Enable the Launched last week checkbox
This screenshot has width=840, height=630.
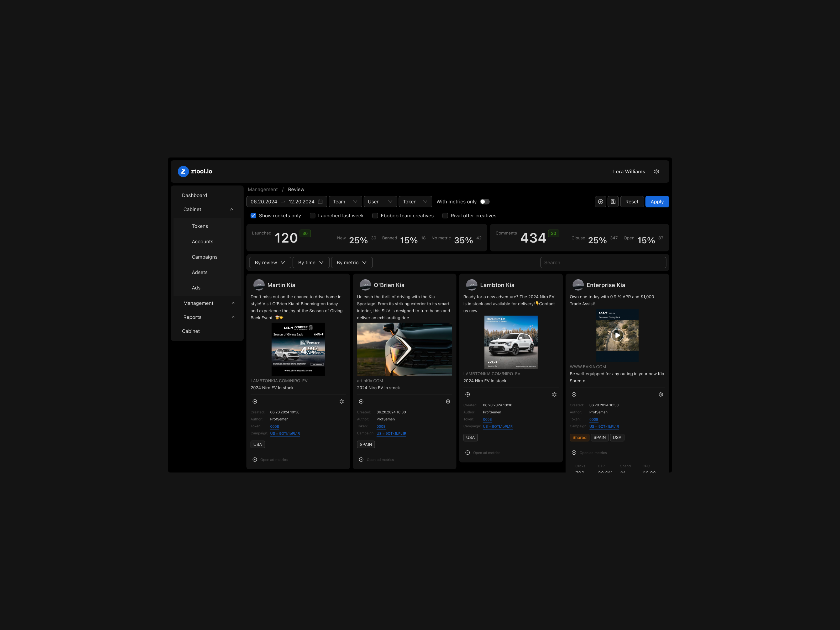pos(312,215)
